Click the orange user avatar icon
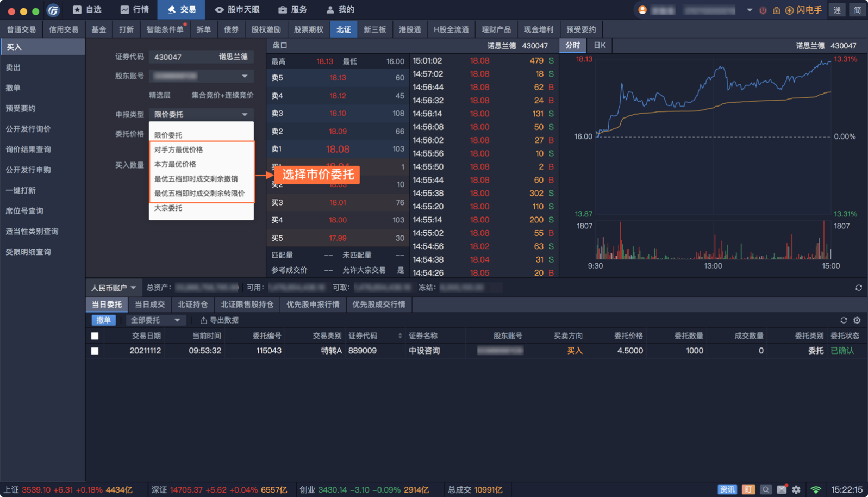Image resolution: width=868 pixels, height=497 pixels. (642, 10)
